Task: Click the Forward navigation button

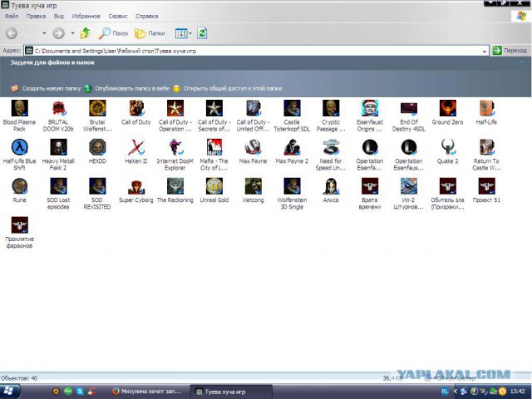Action: pyautogui.click(x=59, y=33)
